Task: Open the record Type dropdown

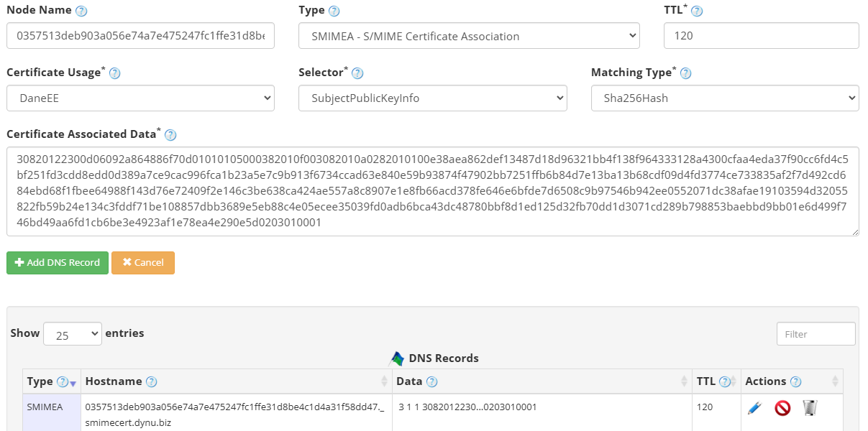Action: [469, 35]
